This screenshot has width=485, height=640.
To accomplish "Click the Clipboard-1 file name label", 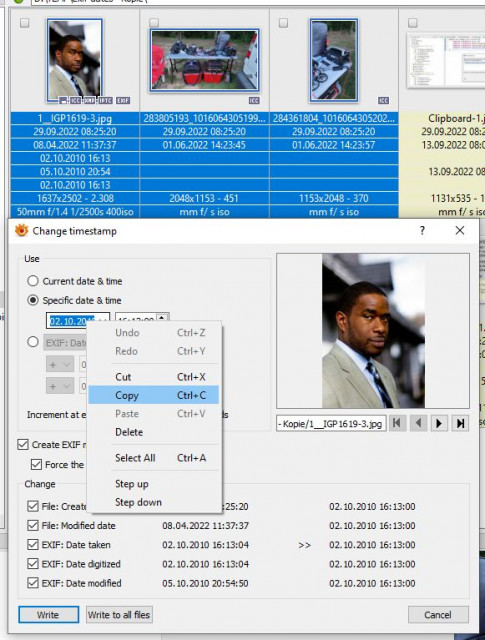I will (456, 118).
